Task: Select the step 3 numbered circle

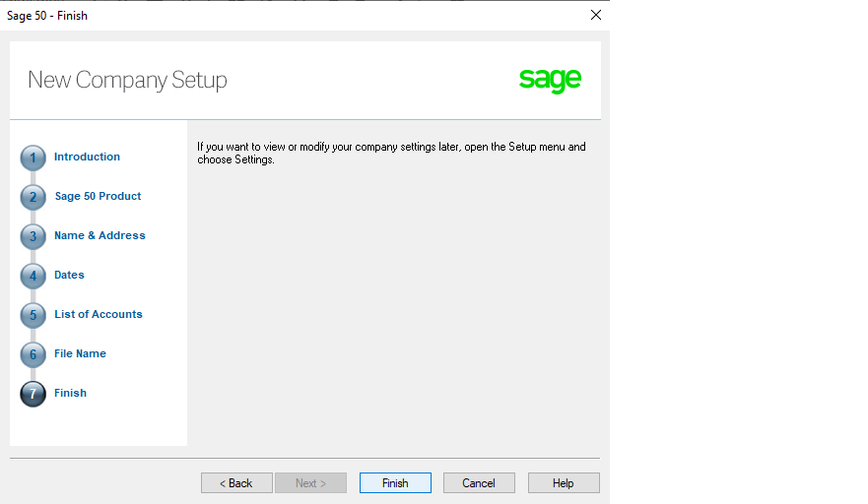Action: point(33,237)
